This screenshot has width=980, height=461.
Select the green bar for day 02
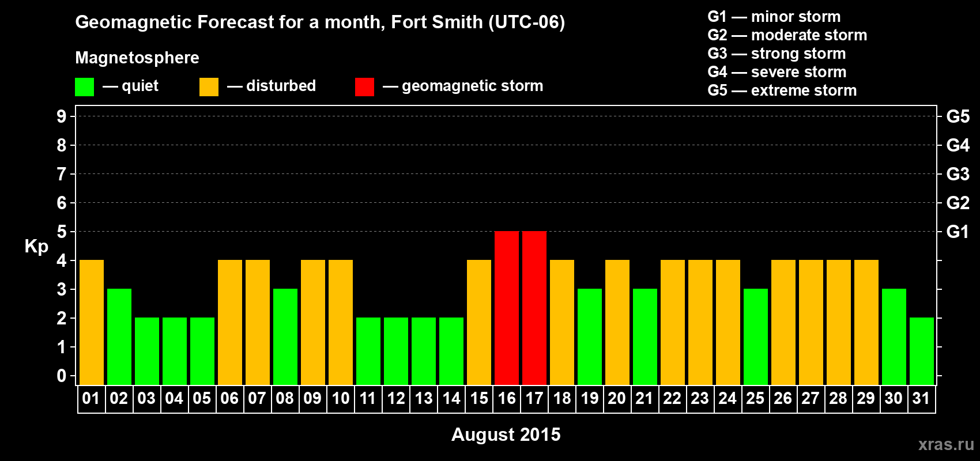click(x=119, y=337)
